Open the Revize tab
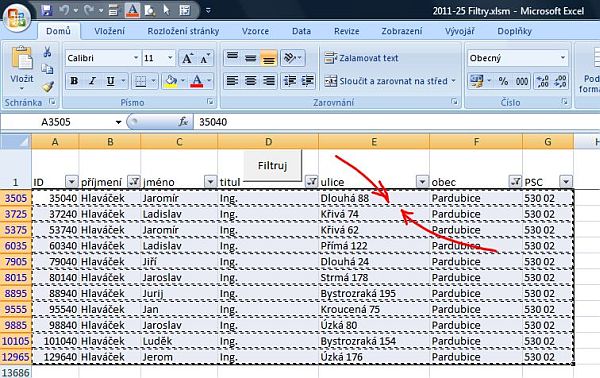The width and height of the screenshot is (600, 378). [x=347, y=31]
